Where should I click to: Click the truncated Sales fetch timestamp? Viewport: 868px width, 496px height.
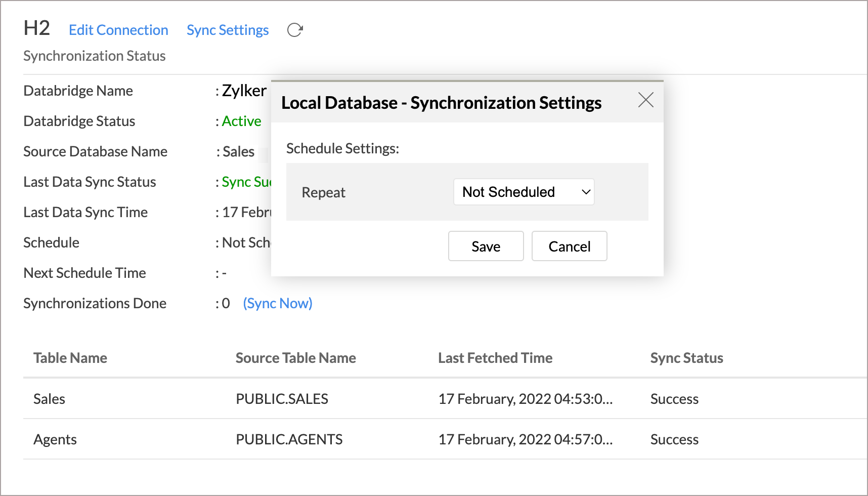(526, 399)
